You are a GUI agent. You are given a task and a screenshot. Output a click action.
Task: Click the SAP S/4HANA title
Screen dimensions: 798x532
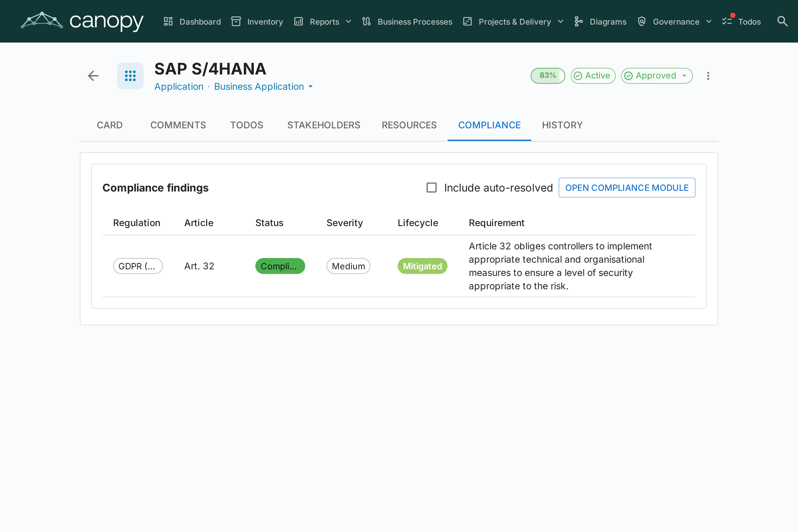point(210,69)
